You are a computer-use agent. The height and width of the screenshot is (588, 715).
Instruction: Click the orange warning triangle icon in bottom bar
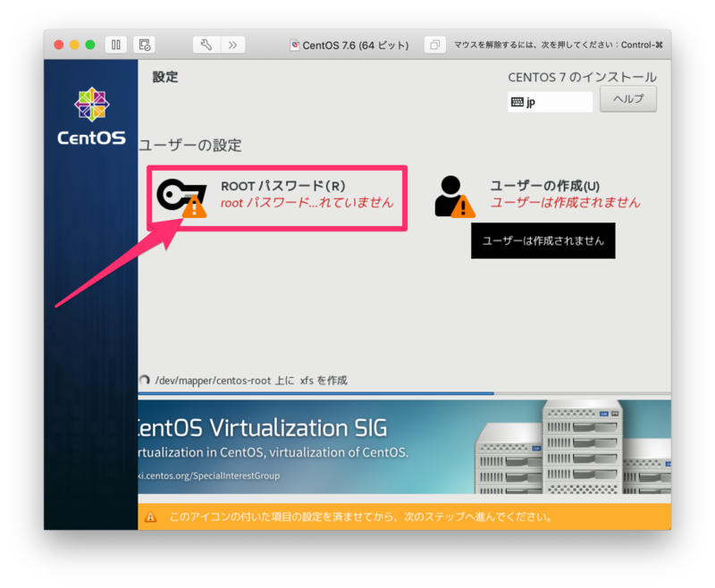(x=150, y=517)
